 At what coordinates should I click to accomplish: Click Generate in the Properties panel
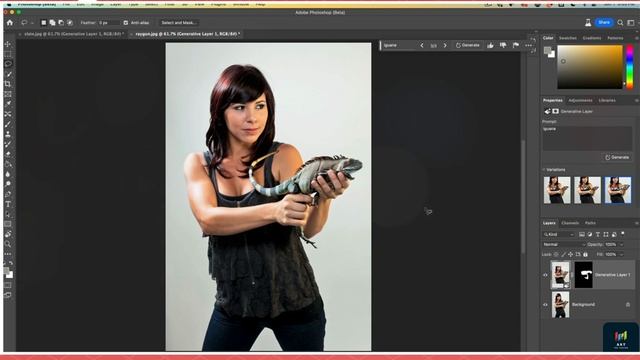(x=617, y=157)
